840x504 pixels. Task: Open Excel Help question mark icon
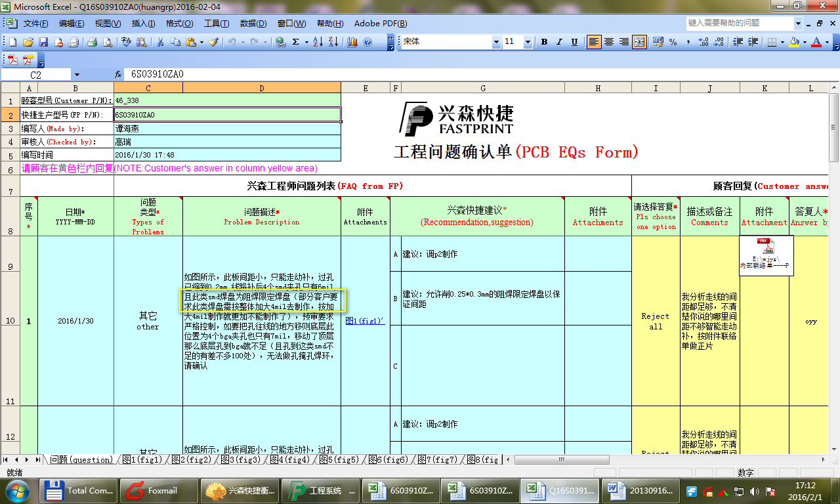(367, 42)
